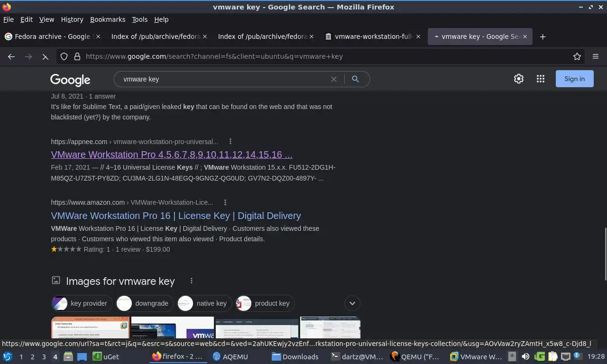
Task: Switch to AQEMU window in taskbar
Action: tap(230, 356)
